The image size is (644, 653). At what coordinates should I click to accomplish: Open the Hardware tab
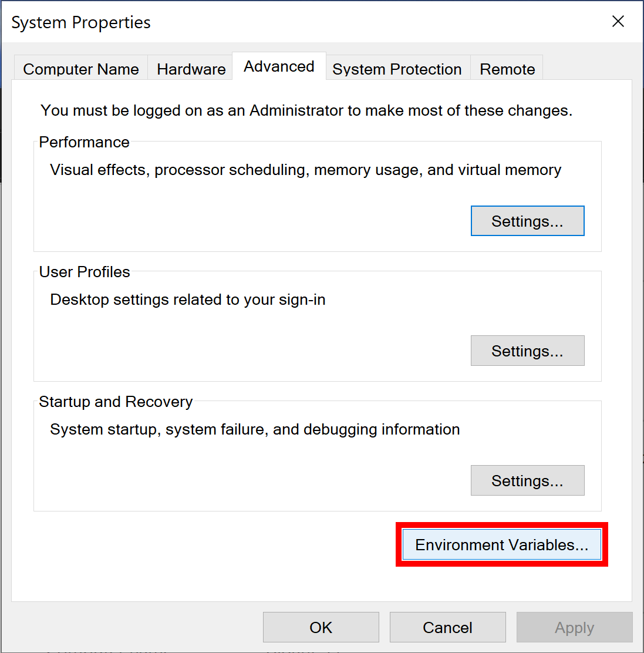click(x=190, y=69)
